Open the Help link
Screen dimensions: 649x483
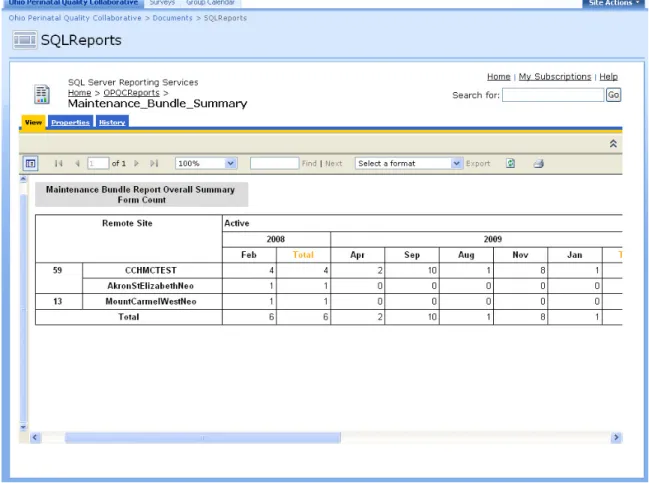click(608, 77)
